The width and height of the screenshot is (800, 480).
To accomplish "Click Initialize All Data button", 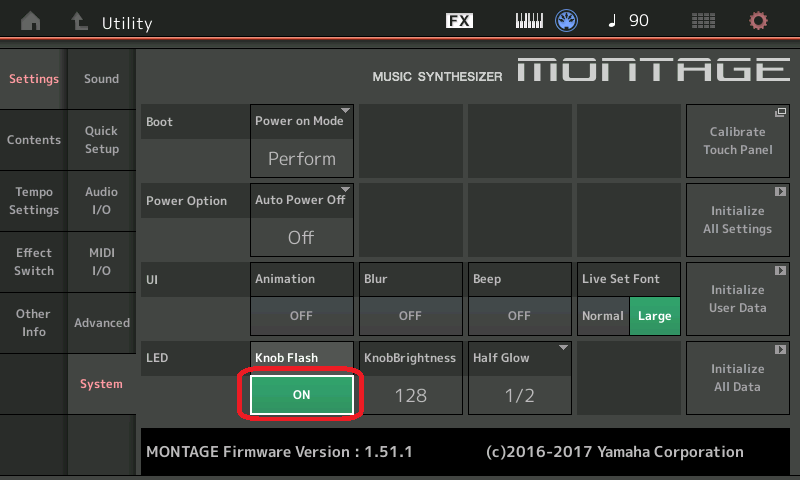I will click(x=738, y=377).
